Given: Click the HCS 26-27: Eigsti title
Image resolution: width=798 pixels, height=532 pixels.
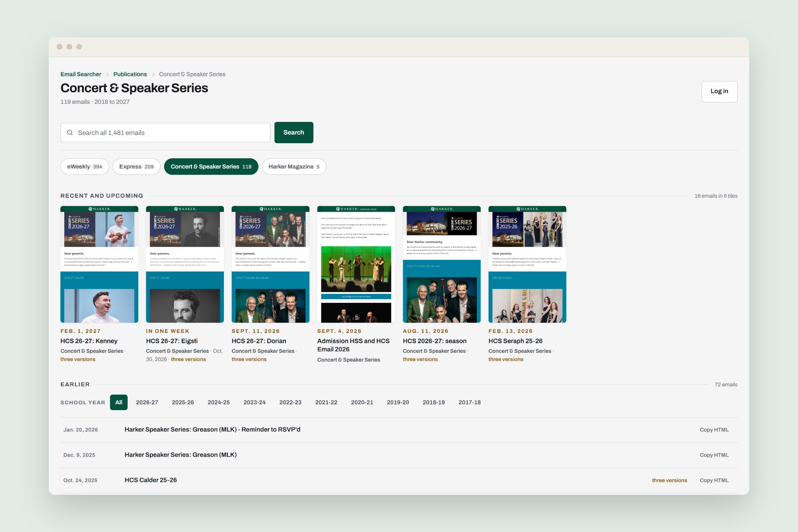Looking at the screenshot, I should [172, 341].
